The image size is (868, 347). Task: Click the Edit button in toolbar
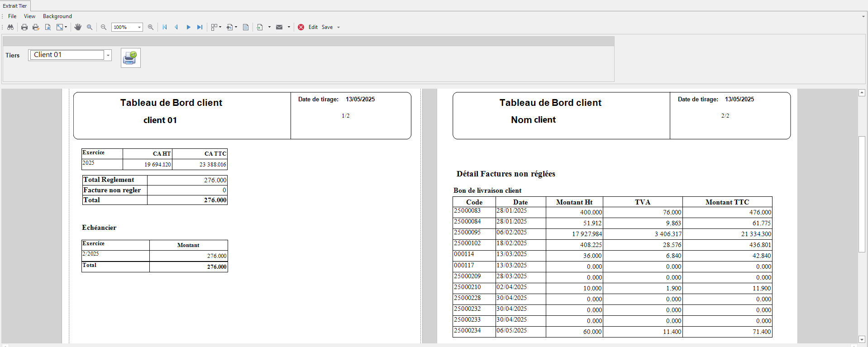pyautogui.click(x=313, y=27)
